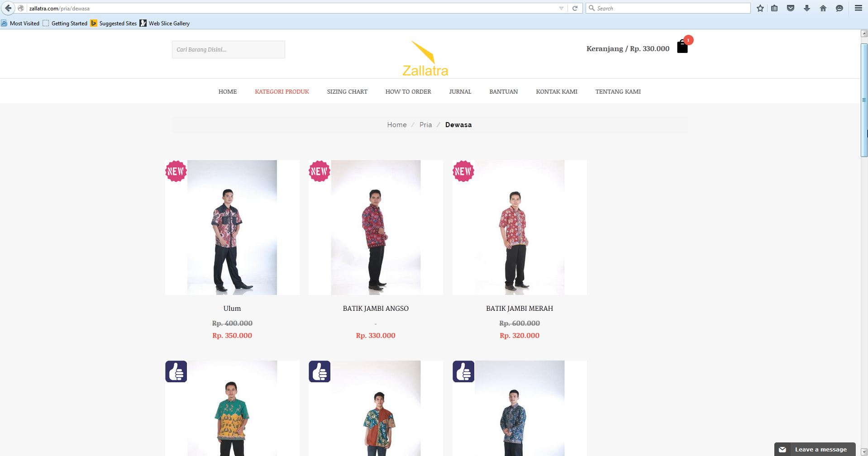
Task: Open the browser hamburger menu
Action: pyautogui.click(x=858, y=8)
